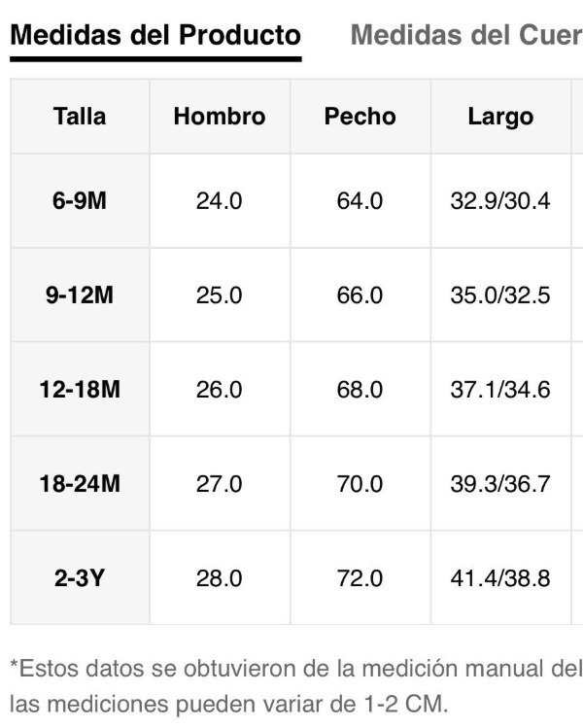The height and width of the screenshot is (728, 583).
Task: Select the 9-12M size row label
Action: tap(80, 295)
